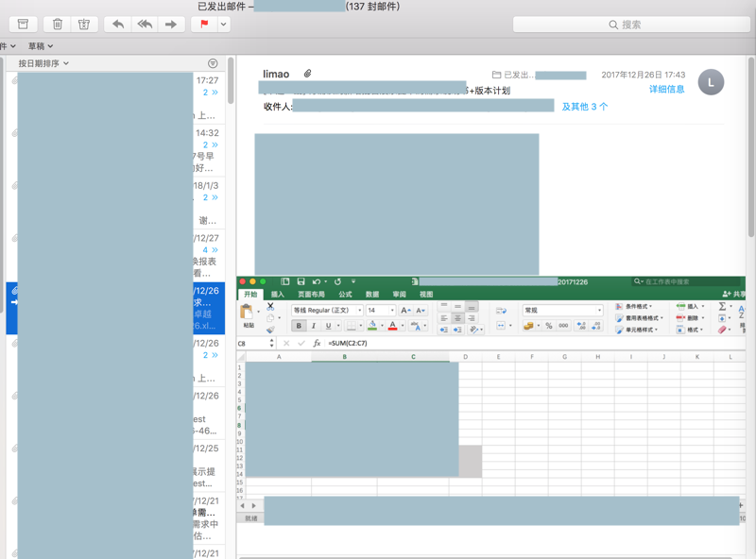Toggle Excel bottom vertical alignment
Image resolution: width=756 pixels, height=559 pixels.
(472, 307)
